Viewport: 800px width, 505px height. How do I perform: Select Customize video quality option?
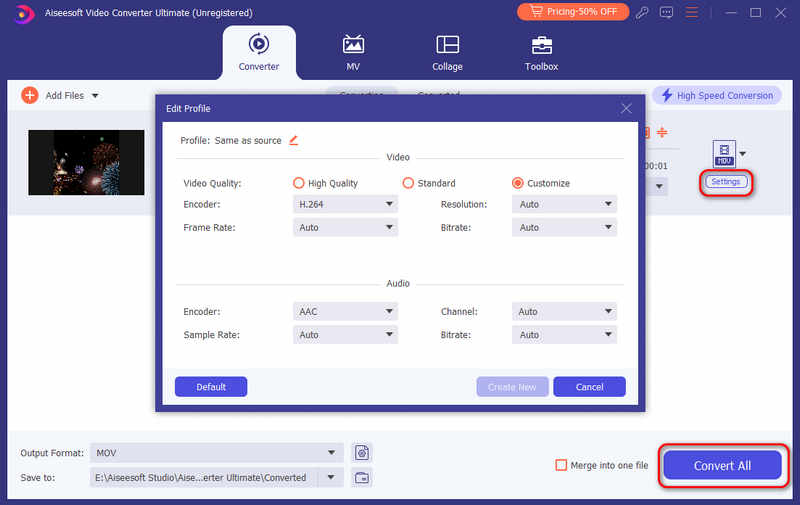pyautogui.click(x=541, y=183)
